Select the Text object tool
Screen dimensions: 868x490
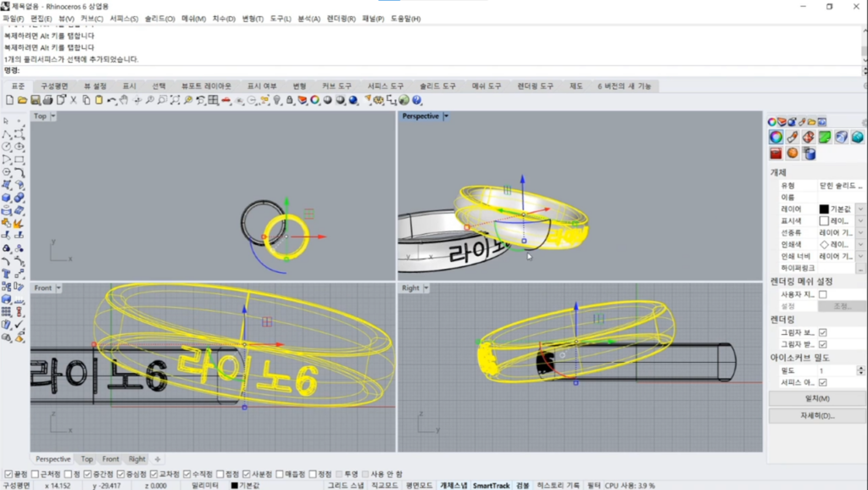click(x=7, y=274)
